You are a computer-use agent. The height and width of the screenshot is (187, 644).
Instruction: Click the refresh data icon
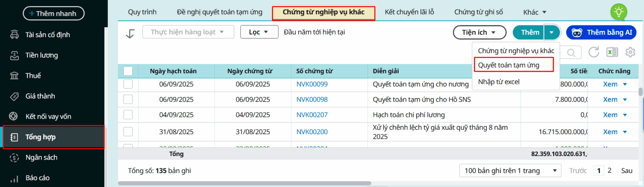pos(594,52)
